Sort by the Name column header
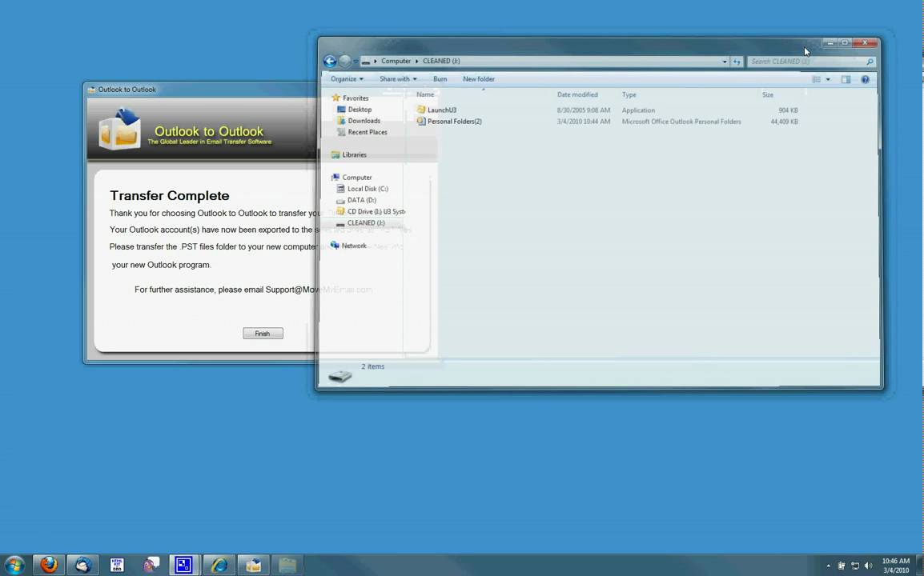Viewport: 924px width, 576px height. [x=425, y=94]
